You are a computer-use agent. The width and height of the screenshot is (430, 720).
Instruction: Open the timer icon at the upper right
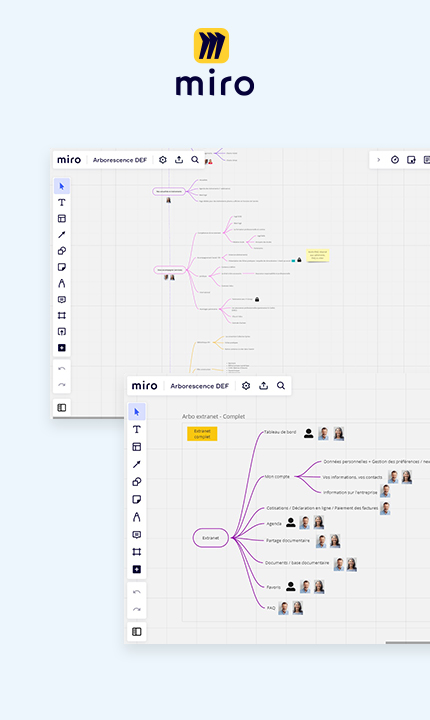pyautogui.click(x=395, y=160)
